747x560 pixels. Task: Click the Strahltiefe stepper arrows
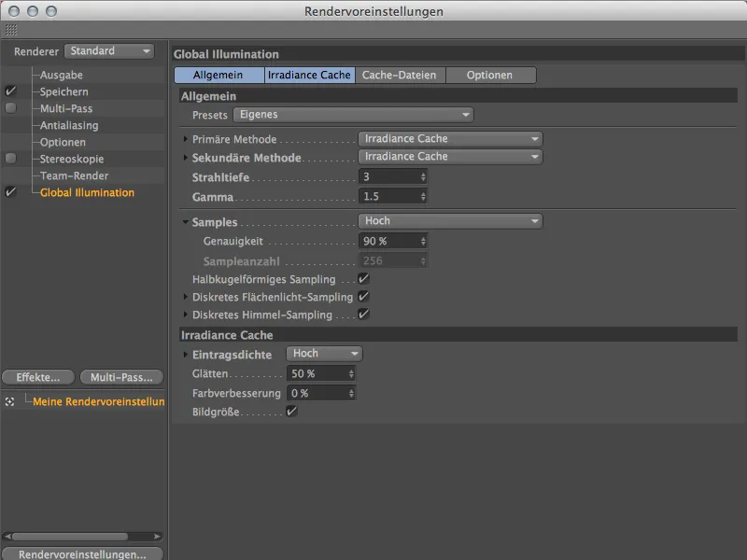[x=423, y=176]
